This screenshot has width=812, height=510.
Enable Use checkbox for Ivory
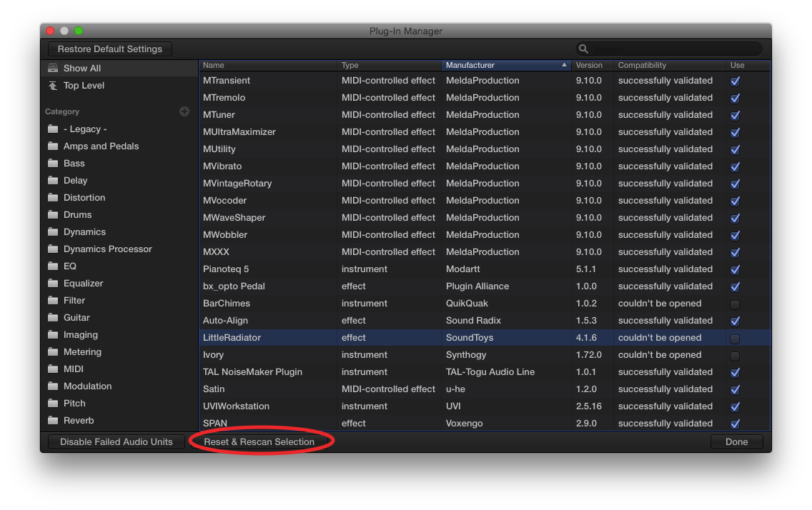[x=735, y=356]
